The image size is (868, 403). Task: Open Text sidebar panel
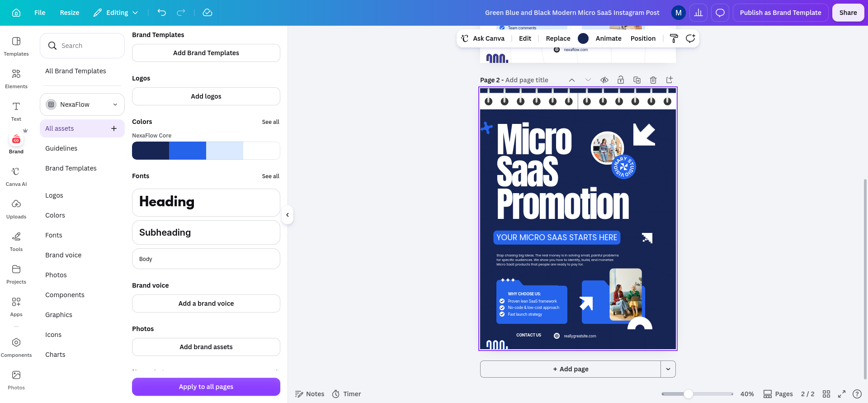pos(16,111)
